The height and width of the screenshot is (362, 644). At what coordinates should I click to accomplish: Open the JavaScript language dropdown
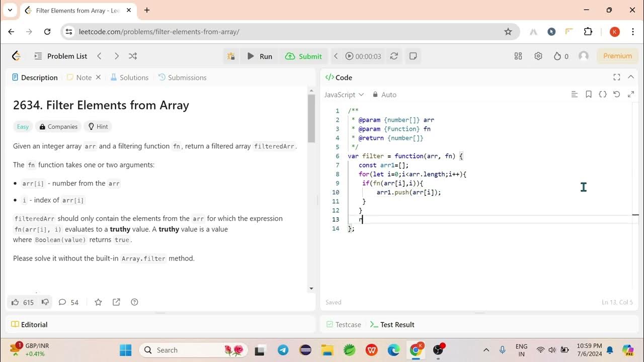click(x=344, y=95)
